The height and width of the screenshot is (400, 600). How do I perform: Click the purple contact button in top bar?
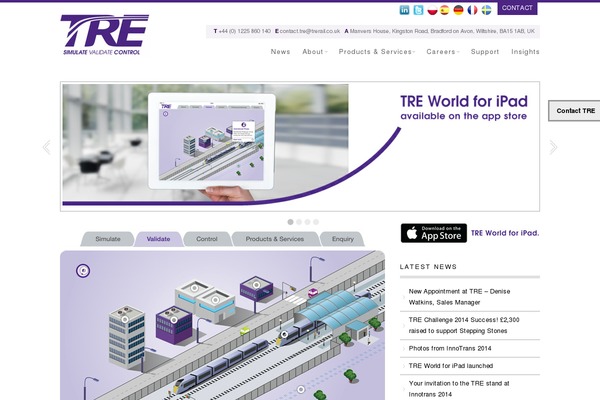tap(517, 8)
